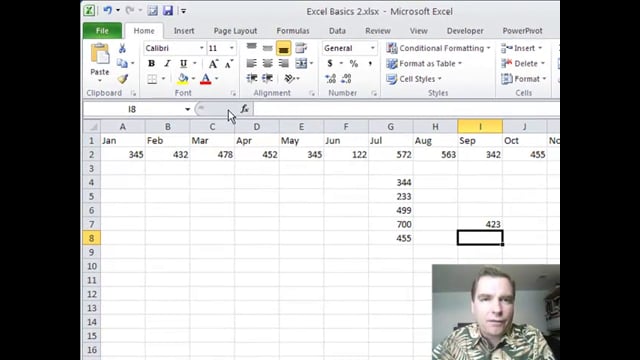The height and width of the screenshot is (360, 640).
Task: Click the Increase Decimal icon
Action: click(x=331, y=78)
